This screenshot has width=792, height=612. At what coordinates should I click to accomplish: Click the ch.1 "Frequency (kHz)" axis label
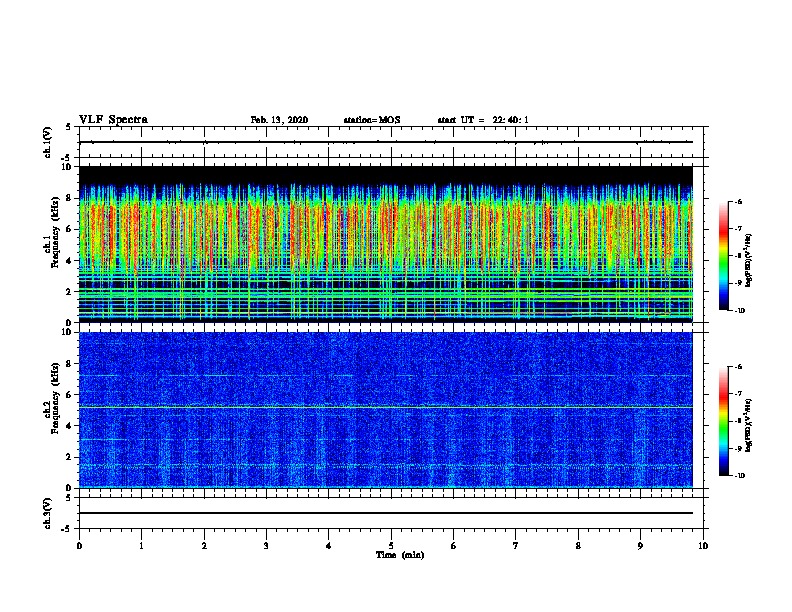(x=55, y=230)
